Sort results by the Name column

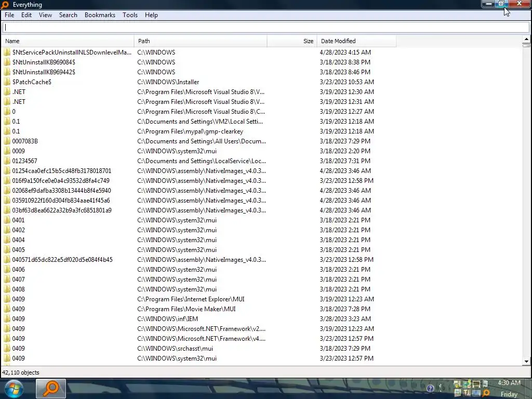coord(68,41)
